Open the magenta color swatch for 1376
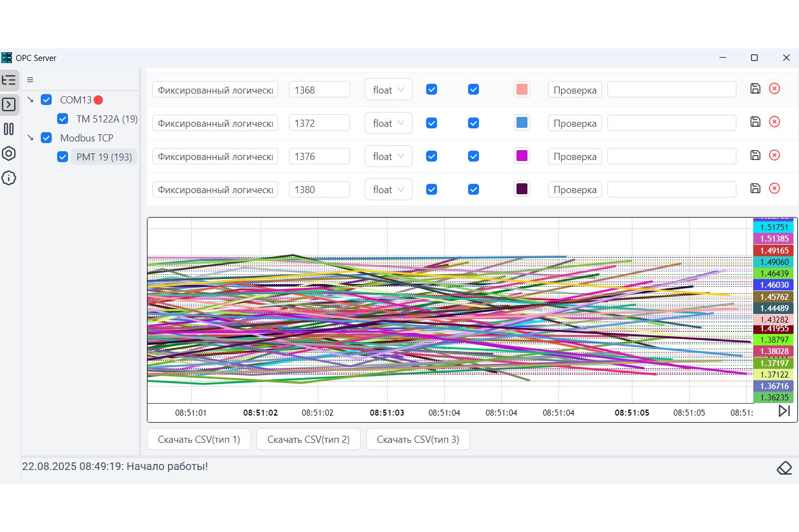 [x=521, y=156]
